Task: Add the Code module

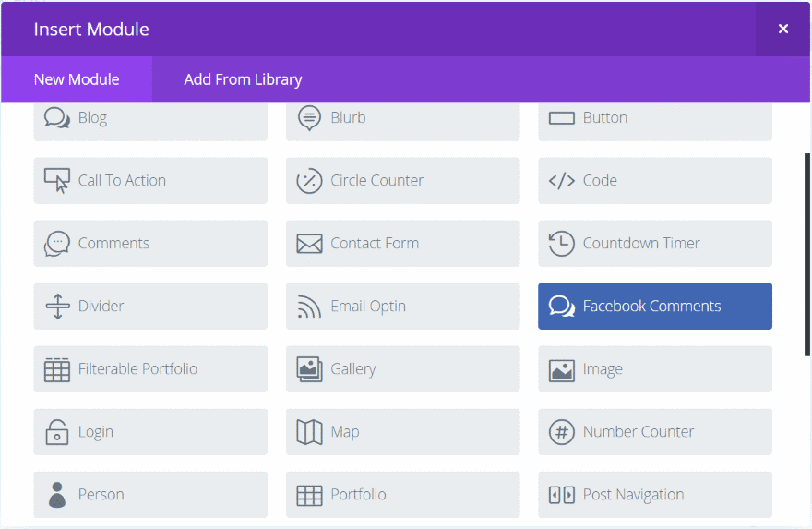Action: pos(655,181)
